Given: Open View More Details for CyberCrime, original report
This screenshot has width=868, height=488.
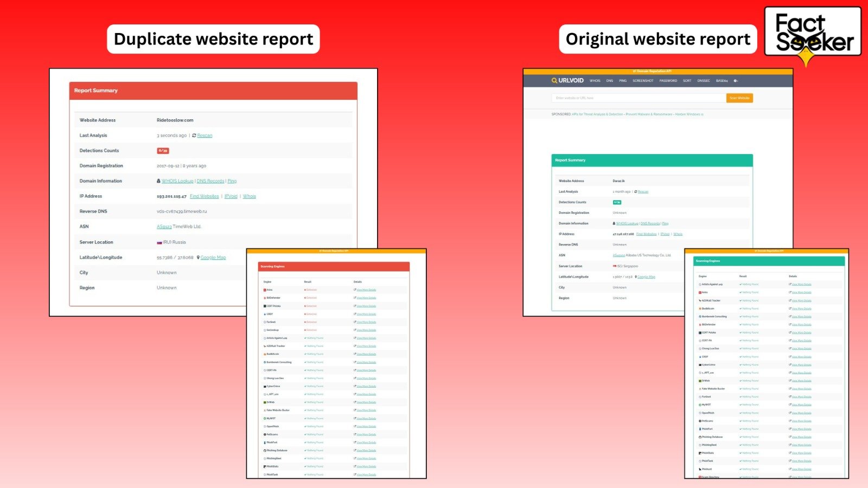Looking at the screenshot, I should click(802, 365).
